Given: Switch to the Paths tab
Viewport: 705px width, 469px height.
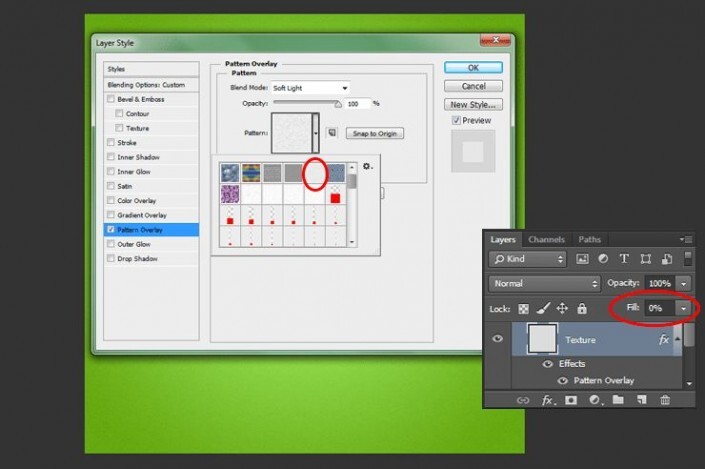Looking at the screenshot, I should 590,240.
